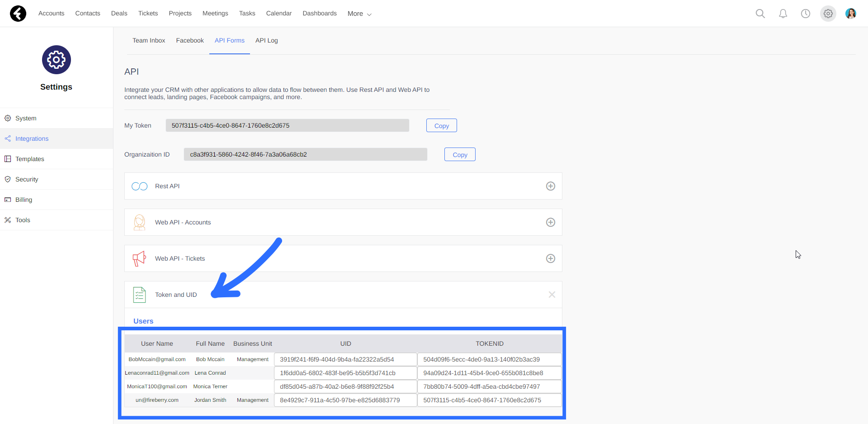Image resolution: width=868 pixels, height=424 pixels.
Task: Click the profile avatar icon
Action: point(851,14)
